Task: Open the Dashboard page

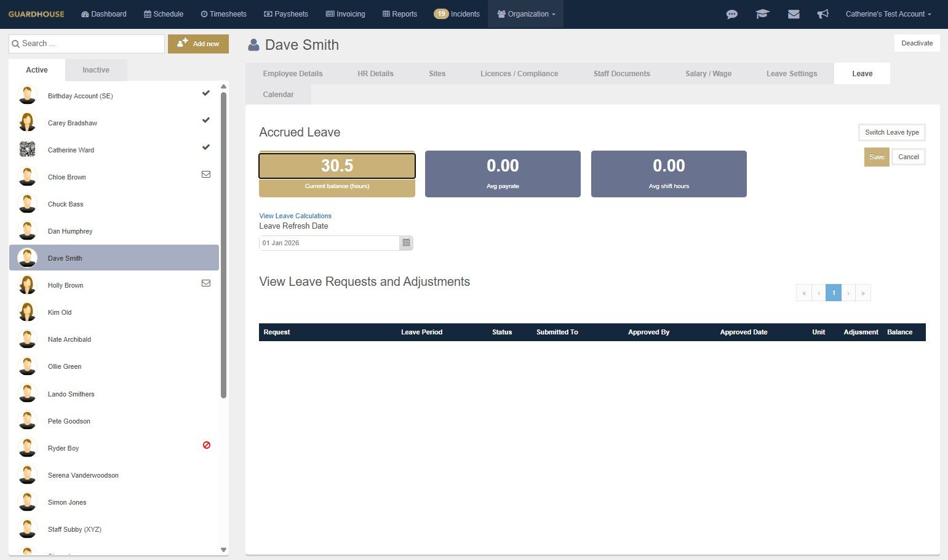Action: (104, 14)
